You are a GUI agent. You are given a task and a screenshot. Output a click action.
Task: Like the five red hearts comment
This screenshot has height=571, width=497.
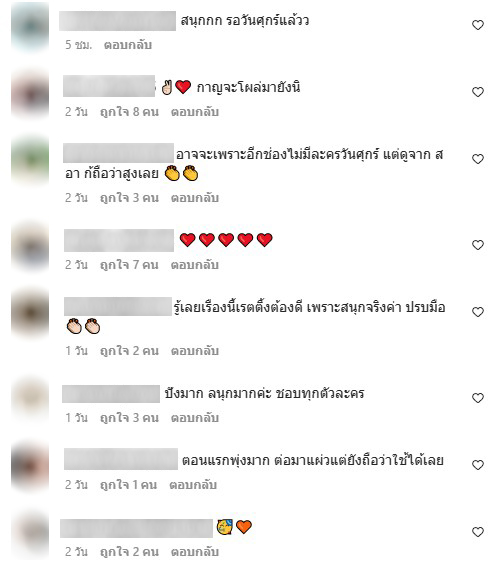tap(478, 245)
